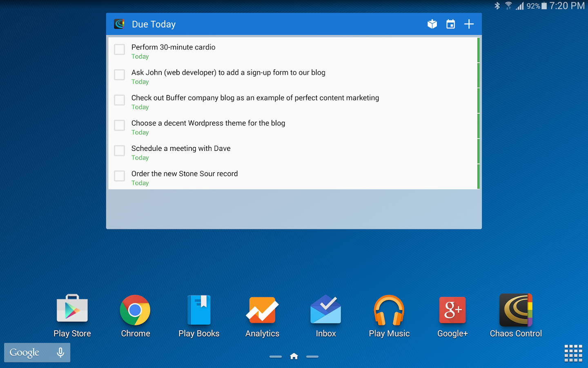Open task Schedule a meeting with Dave
The height and width of the screenshot is (368, 588).
(x=294, y=152)
